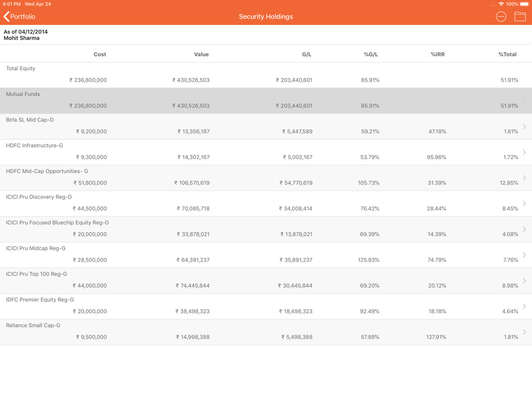The image size is (532, 399).
Task: Open ICICI Pru Discovery Reg-D holding
Action: pos(39,197)
